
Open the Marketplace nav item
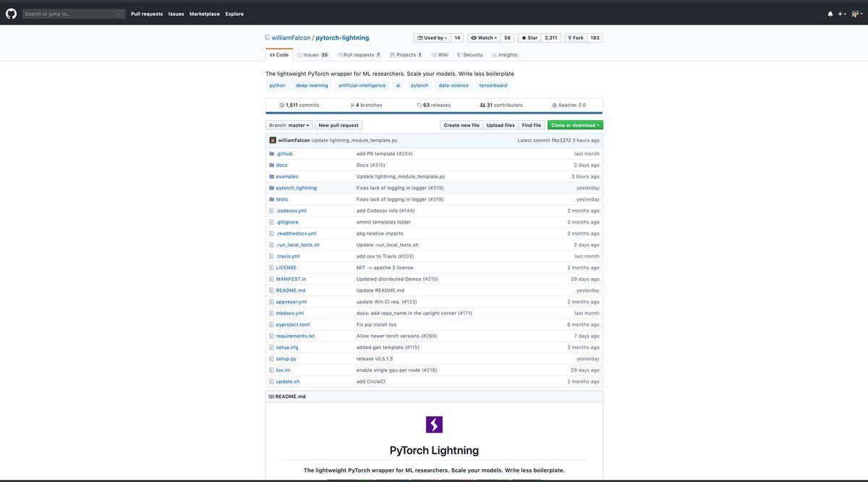pos(205,14)
